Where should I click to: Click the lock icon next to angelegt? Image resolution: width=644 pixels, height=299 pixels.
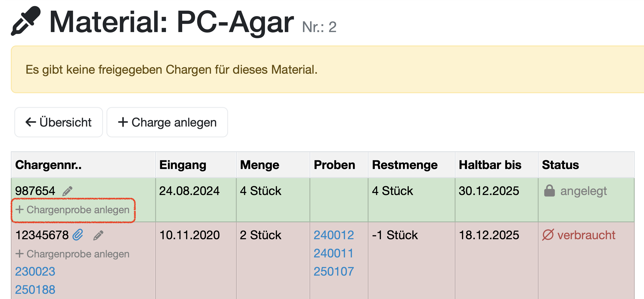549,191
